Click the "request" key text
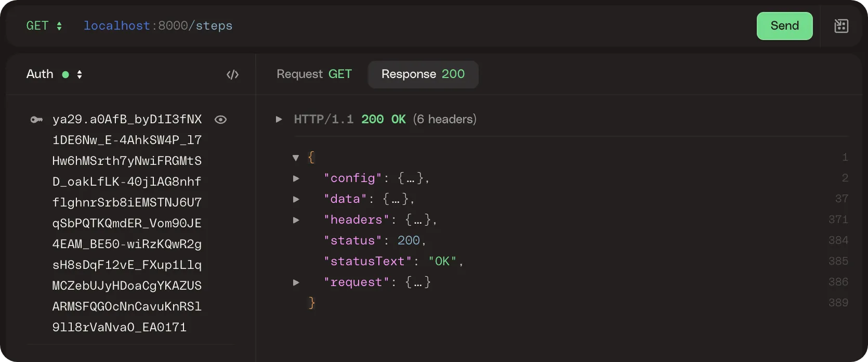 (357, 282)
